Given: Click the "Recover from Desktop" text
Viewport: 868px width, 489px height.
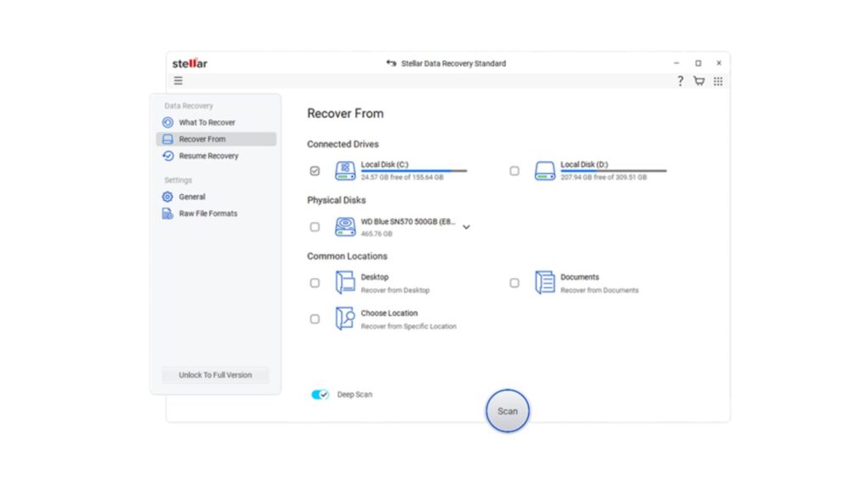Looking at the screenshot, I should [x=395, y=291].
